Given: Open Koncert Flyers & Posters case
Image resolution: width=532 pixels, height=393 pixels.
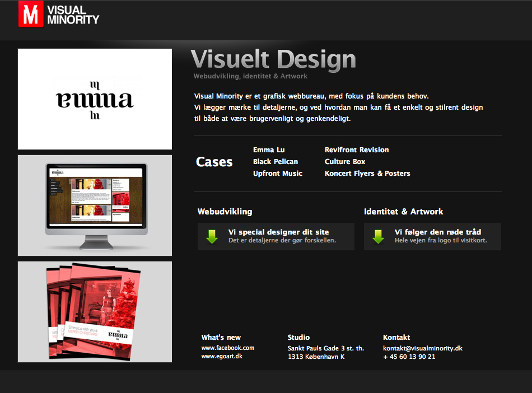Looking at the screenshot, I should [367, 174].
